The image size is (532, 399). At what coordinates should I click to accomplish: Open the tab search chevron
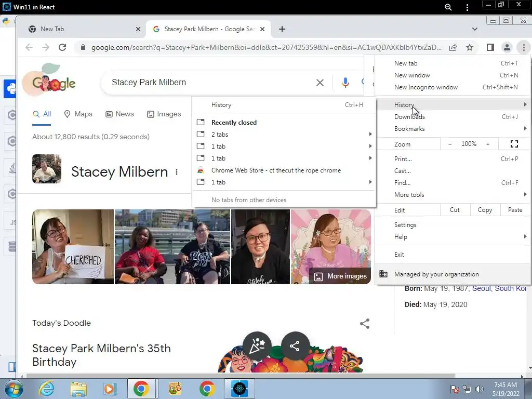(475, 29)
